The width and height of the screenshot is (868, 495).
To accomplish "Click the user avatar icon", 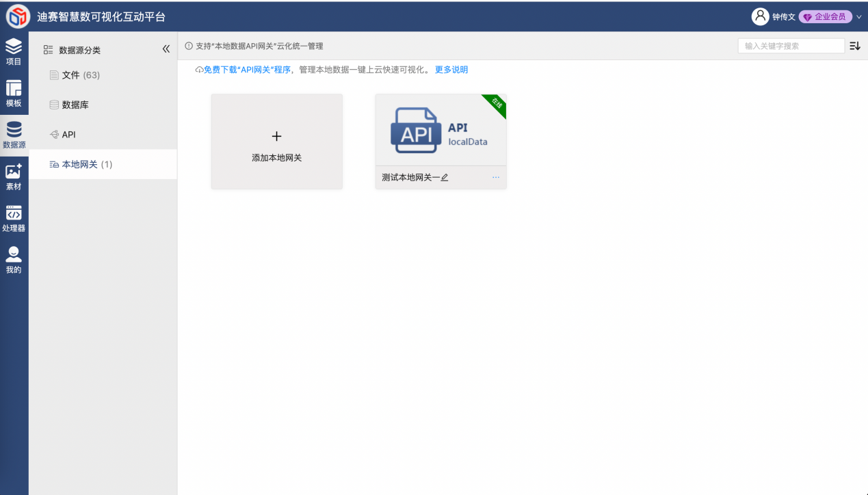I will [x=760, y=16].
